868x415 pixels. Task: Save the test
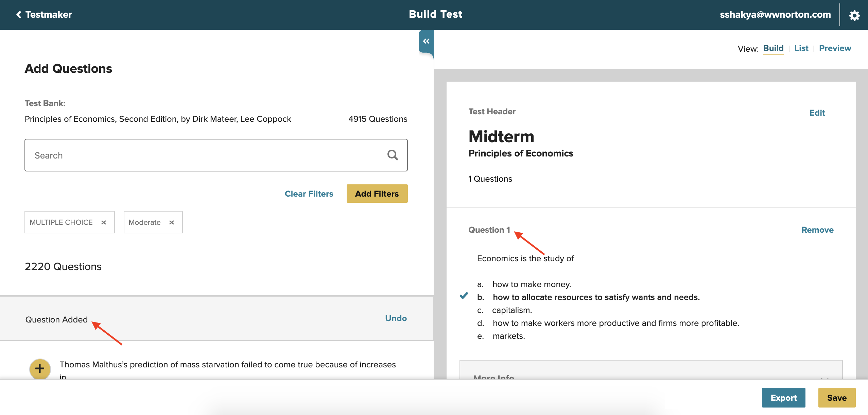(x=836, y=398)
